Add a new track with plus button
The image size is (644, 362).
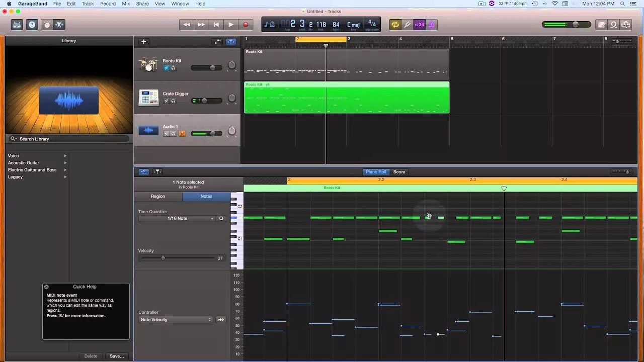pyautogui.click(x=143, y=42)
